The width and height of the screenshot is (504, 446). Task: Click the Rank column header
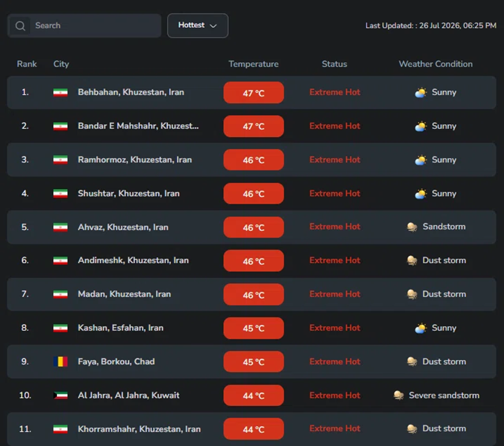click(x=27, y=64)
